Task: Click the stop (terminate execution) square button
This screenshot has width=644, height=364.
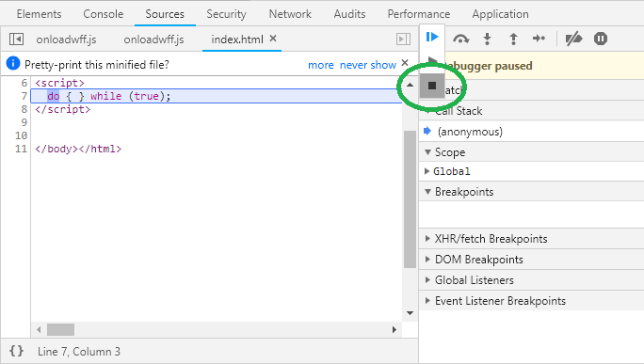Action: pos(432,86)
